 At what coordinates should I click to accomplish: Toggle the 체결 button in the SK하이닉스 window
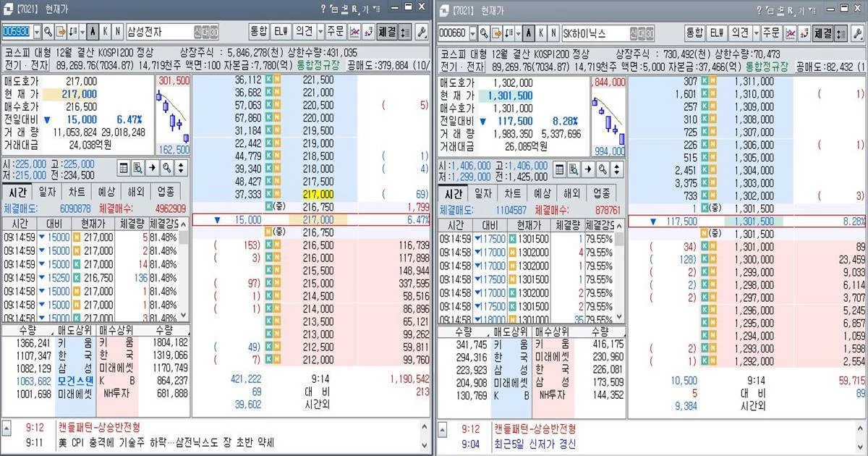coord(823,33)
